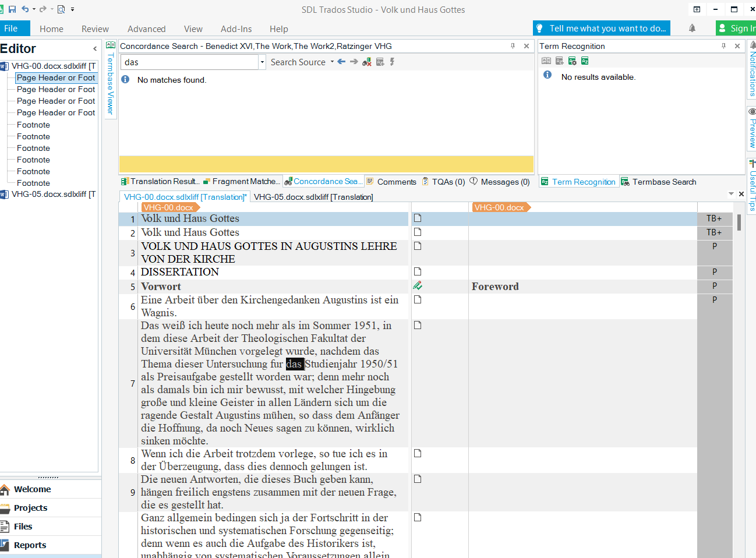
Task: Switch to the Review ribbon tab
Action: [x=95, y=29]
